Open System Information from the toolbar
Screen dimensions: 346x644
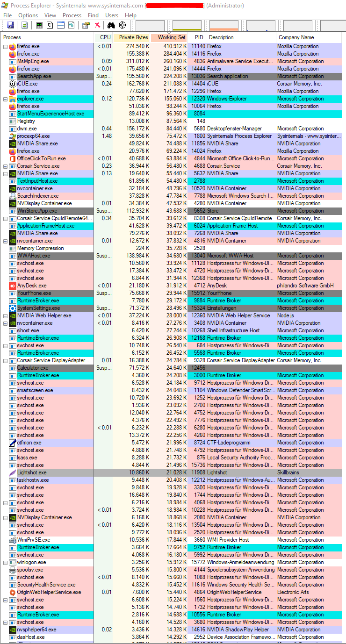tap(39, 25)
